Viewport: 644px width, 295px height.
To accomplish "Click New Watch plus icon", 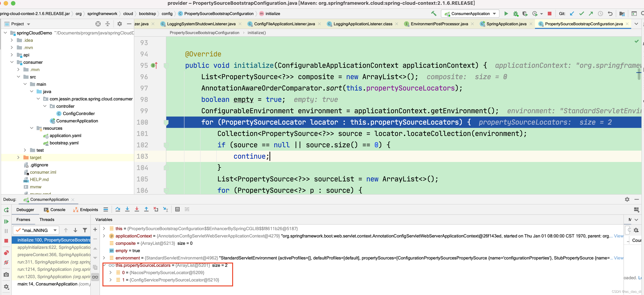I will [x=95, y=229].
